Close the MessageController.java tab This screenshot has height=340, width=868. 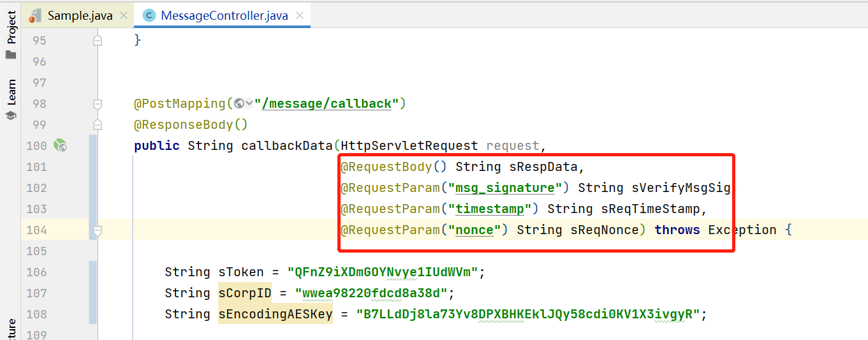298,15
